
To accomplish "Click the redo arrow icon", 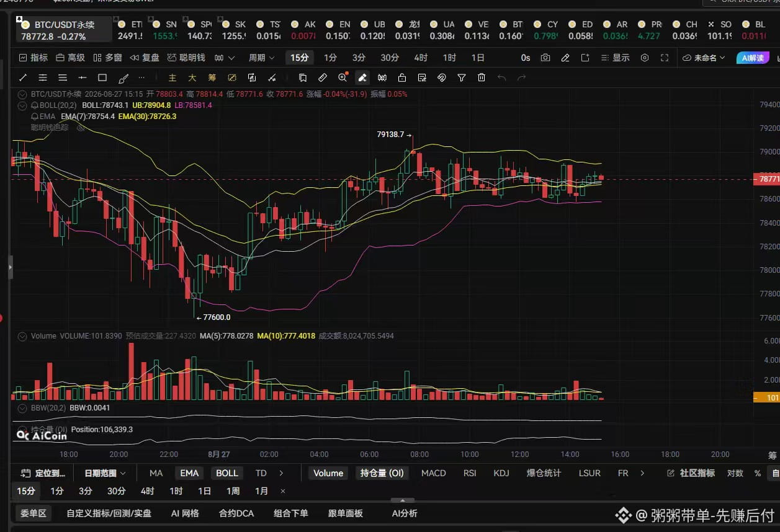I will coord(522,78).
